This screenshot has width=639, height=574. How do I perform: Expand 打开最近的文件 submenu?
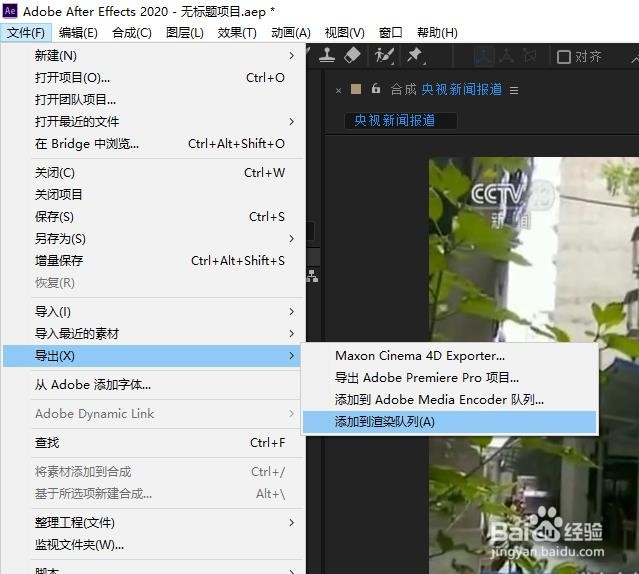(154, 121)
